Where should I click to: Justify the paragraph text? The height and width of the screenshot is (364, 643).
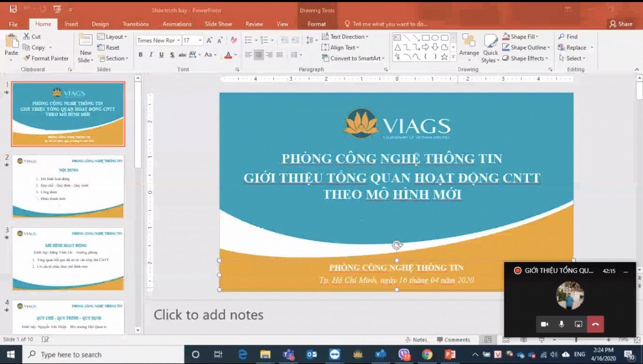coord(280,55)
